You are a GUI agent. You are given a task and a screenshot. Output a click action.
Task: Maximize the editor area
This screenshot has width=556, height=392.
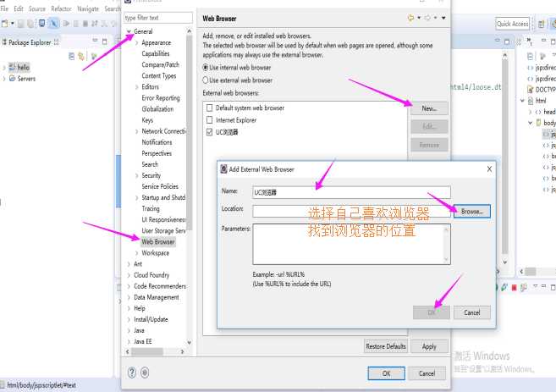point(507,41)
